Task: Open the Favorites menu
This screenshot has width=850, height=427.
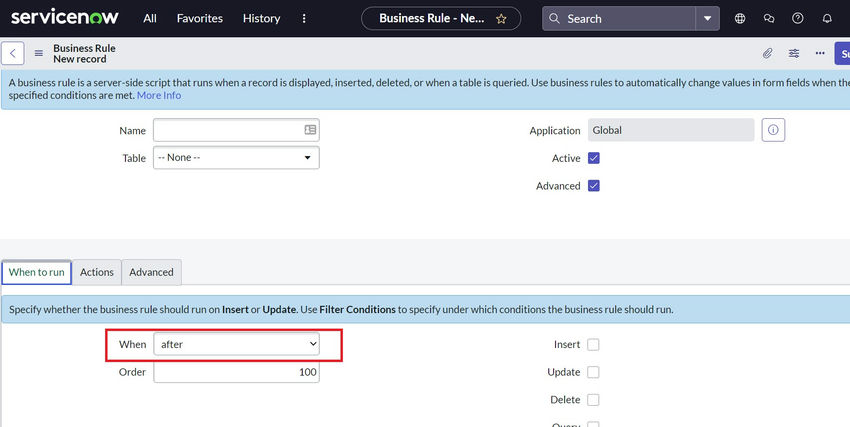Action: click(x=200, y=18)
